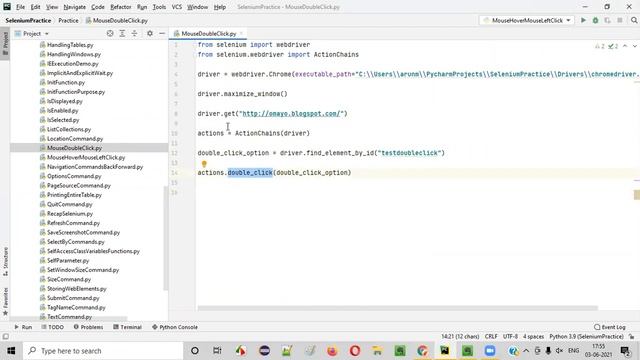The width and height of the screenshot is (640, 360).
Task: Click the yellow lightbulb intention icon
Action: [204, 164]
